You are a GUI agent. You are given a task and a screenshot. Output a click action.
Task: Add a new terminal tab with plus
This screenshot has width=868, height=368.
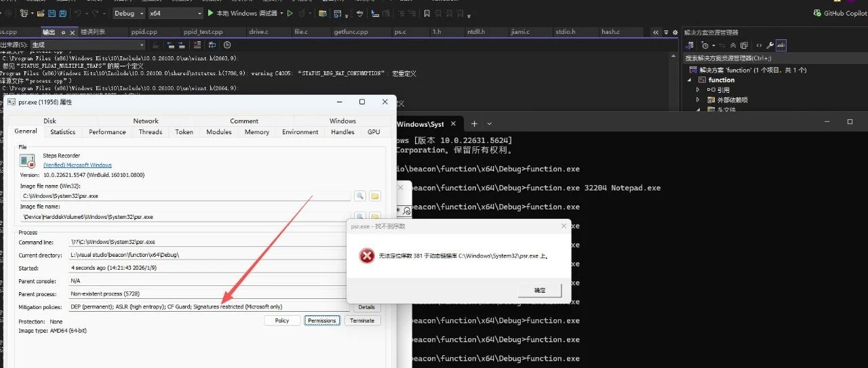tap(475, 123)
